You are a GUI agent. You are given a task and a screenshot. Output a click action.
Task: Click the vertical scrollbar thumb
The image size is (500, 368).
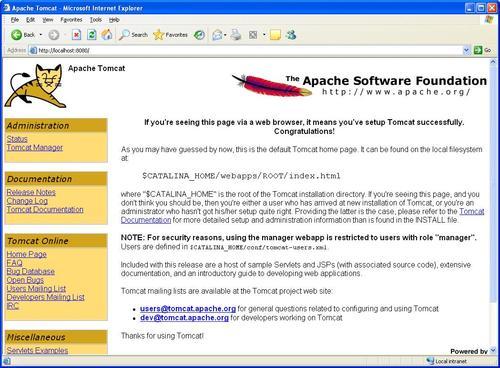493,183
